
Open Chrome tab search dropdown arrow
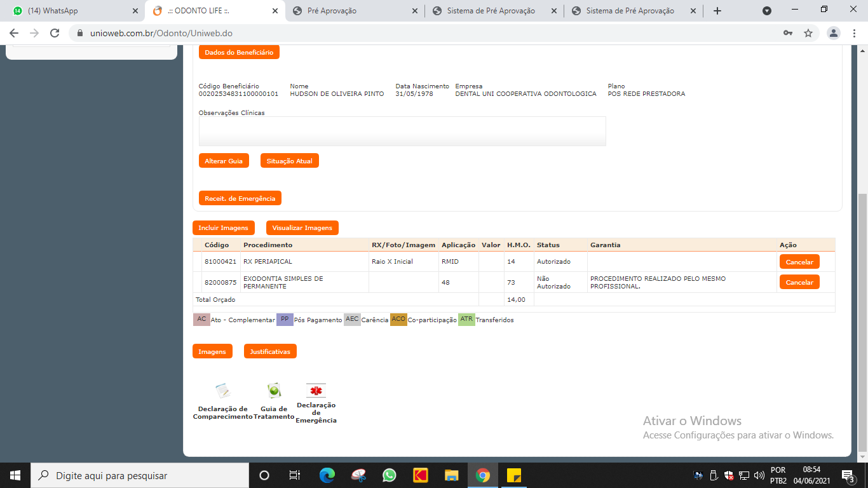point(767,11)
